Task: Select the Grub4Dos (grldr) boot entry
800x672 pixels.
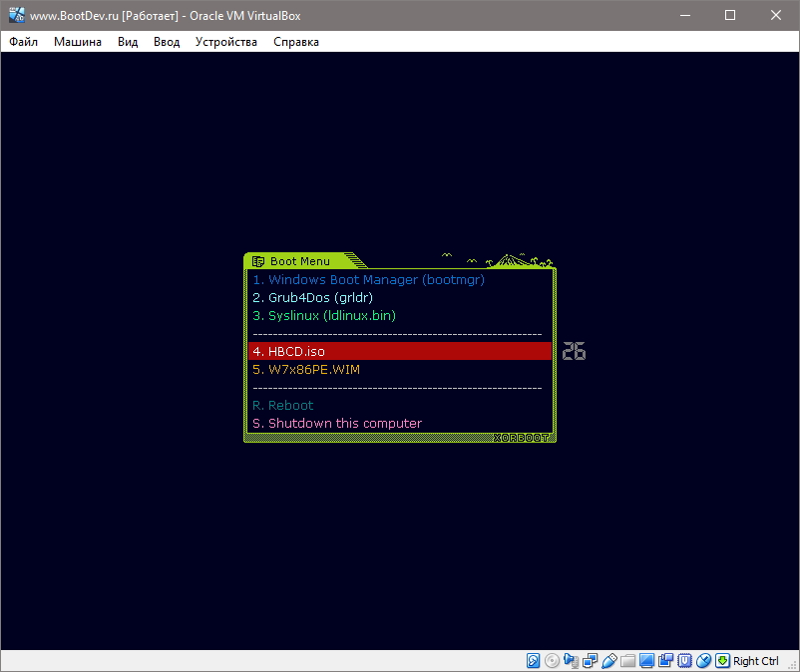Action: point(311,297)
